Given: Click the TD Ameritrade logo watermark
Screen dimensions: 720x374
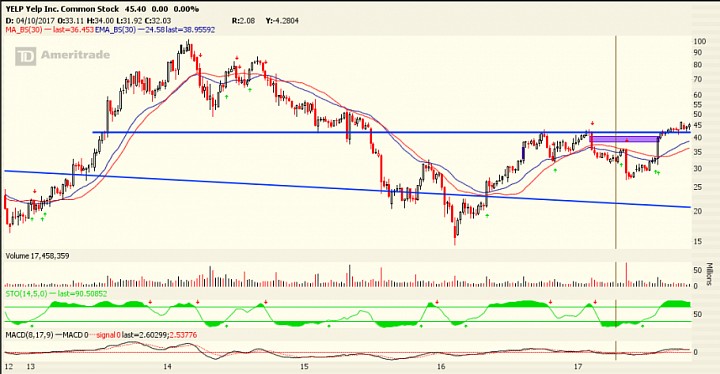Looking at the screenshot, I should (x=63, y=56).
